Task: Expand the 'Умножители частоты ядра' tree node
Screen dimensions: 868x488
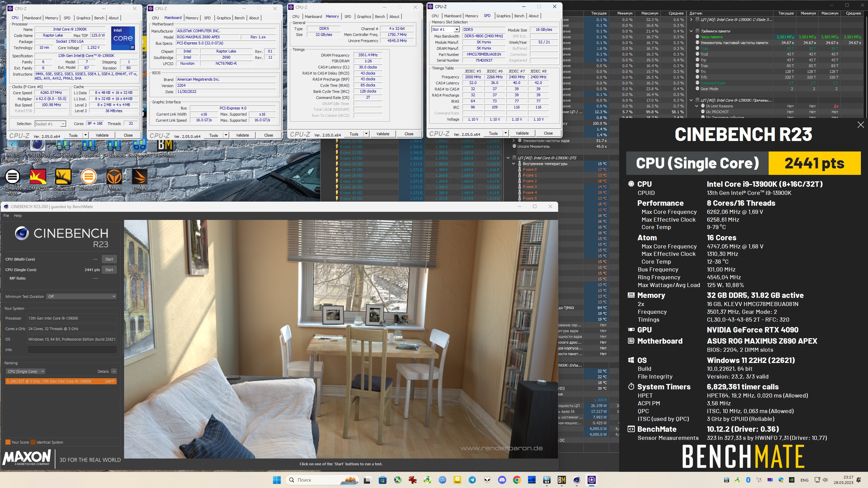Action: click(x=514, y=141)
